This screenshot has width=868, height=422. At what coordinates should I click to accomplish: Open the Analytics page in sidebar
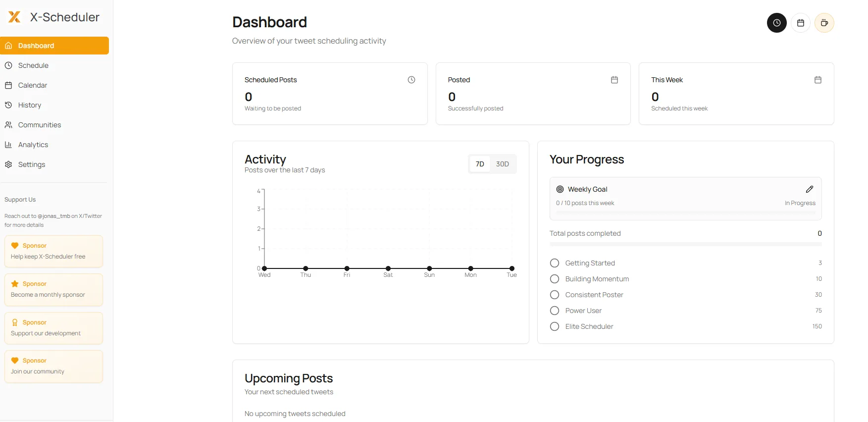33,145
